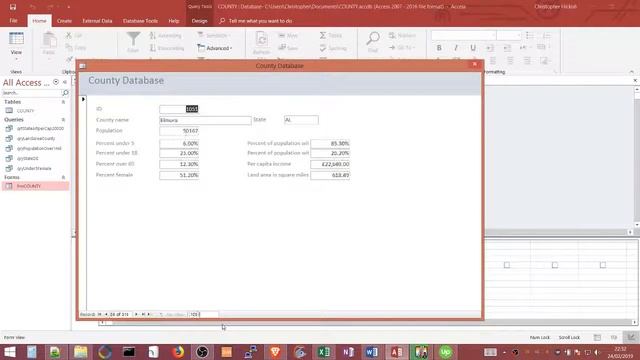Screen dimensions: 640x360
Task: Open the All Access Objects dropdown arrow
Action: [56, 82]
